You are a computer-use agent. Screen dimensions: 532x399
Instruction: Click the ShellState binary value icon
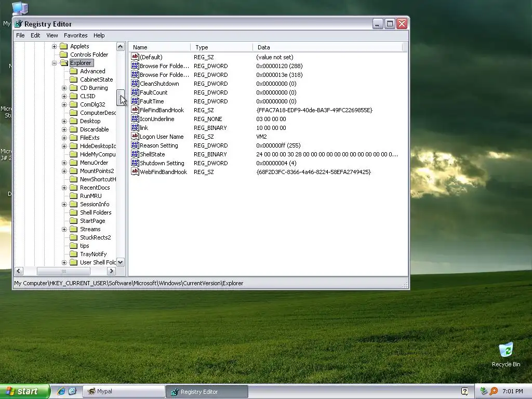coord(135,154)
